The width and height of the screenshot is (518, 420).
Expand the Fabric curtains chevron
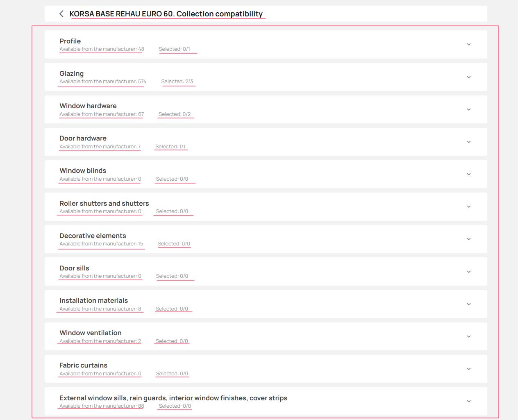coord(469,369)
